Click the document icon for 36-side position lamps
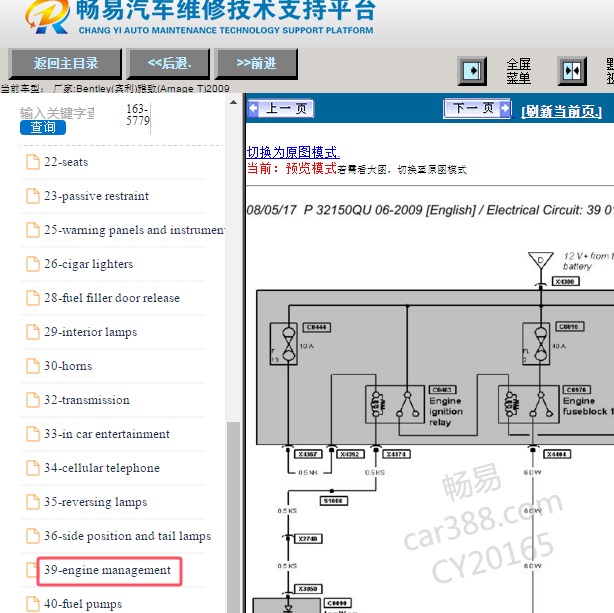The image size is (614, 613). [x=33, y=536]
